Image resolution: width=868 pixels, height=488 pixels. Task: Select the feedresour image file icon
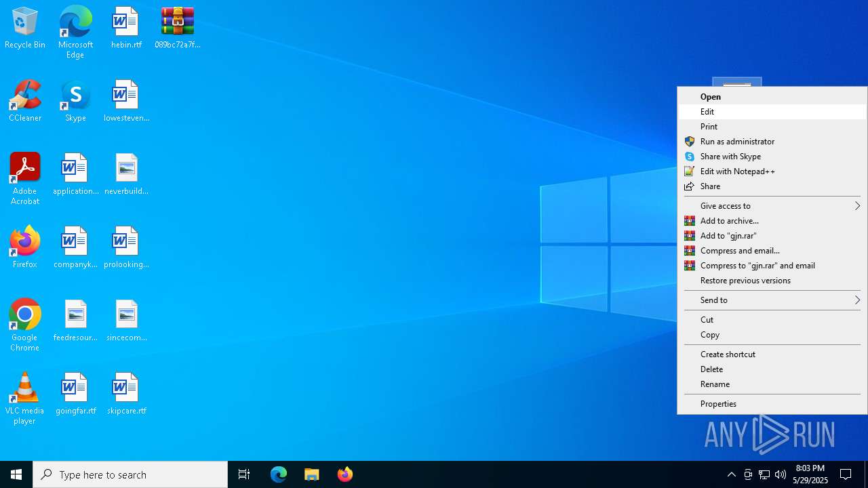[75, 321]
